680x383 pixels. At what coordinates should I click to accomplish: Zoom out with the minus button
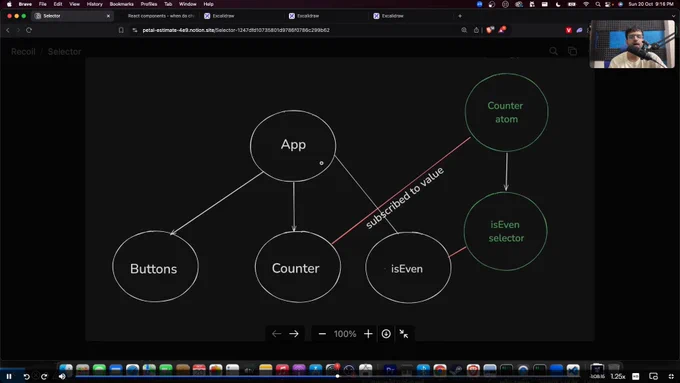322,334
